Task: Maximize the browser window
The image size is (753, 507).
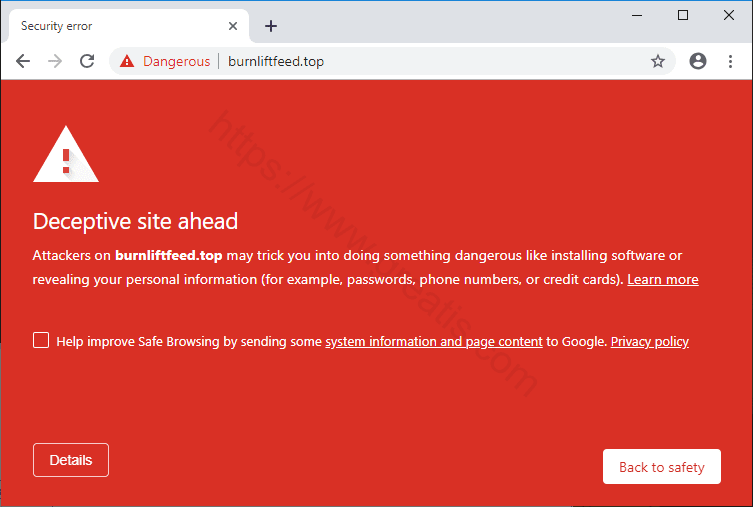Action: (683, 15)
